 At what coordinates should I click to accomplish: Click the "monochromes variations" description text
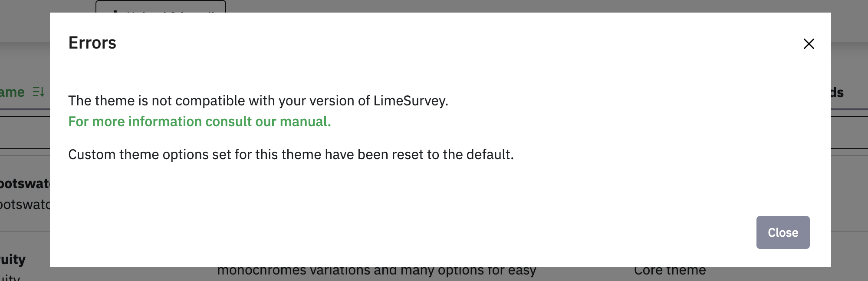pos(376,271)
